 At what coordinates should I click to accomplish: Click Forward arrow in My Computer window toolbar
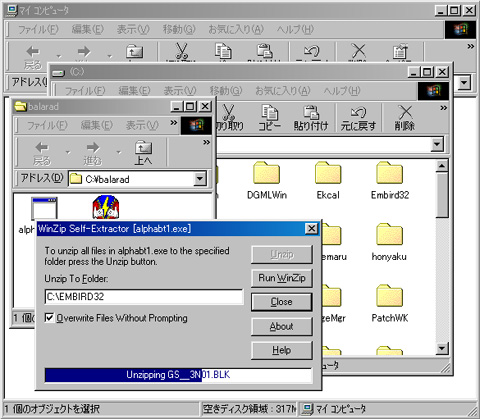83,52
